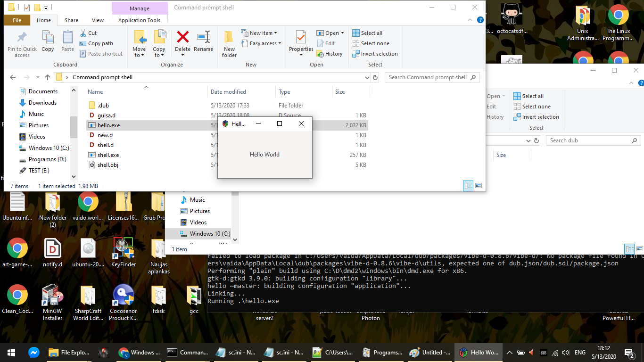Sort by Type column header

304,92
